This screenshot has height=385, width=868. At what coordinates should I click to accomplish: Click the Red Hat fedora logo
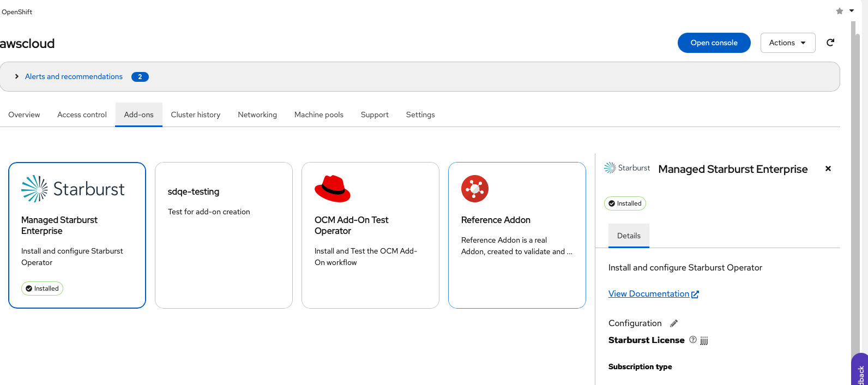(332, 189)
